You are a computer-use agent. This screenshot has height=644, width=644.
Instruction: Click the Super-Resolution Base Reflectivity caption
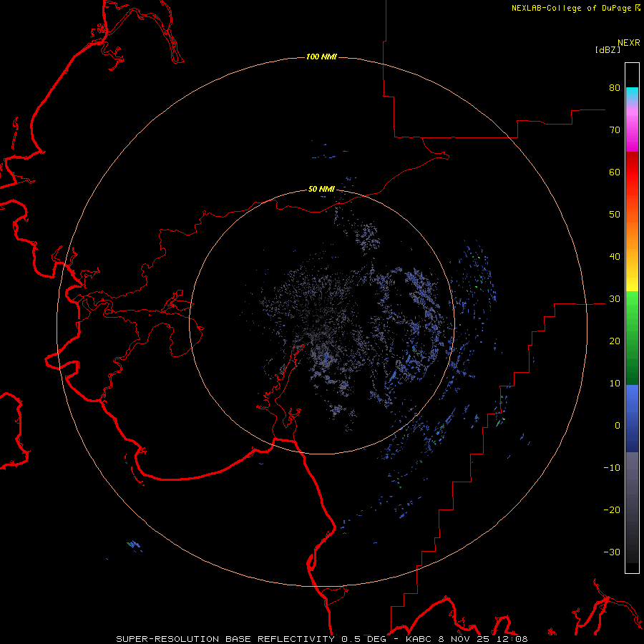(225, 639)
